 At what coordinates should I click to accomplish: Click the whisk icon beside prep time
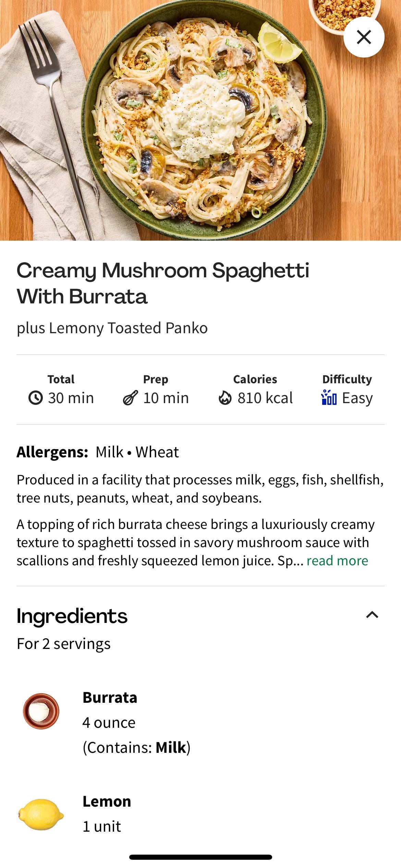[131, 398]
